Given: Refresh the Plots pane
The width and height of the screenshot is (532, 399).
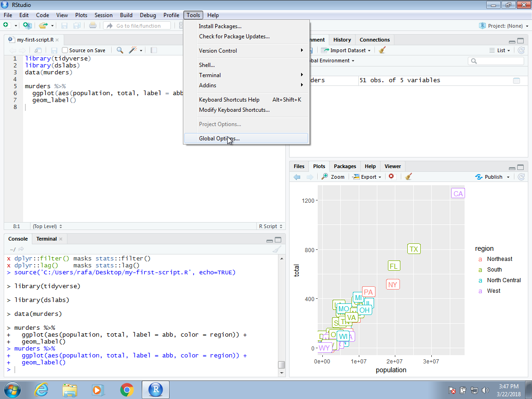Looking at the screenshot, I should [521, 176].
